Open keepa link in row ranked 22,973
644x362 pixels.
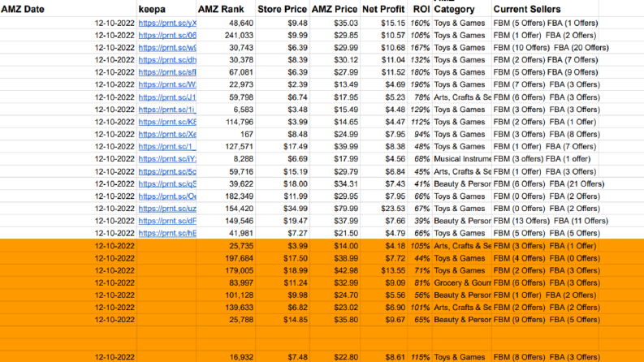pos(167,84)
